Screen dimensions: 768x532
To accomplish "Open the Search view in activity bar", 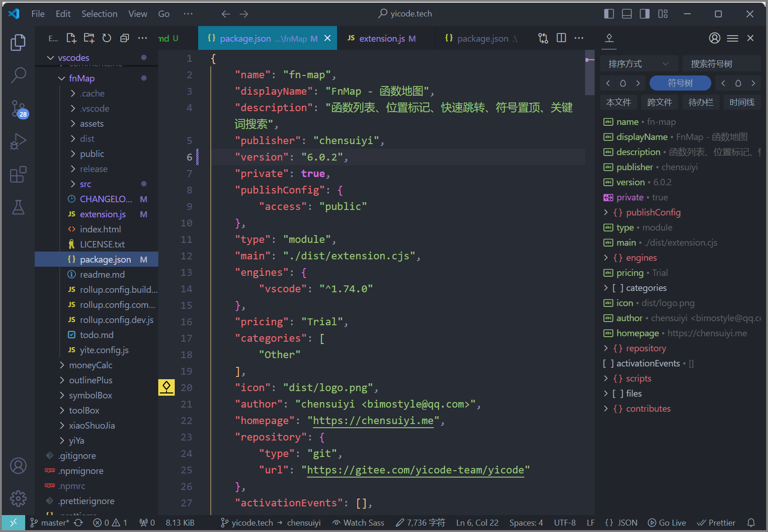I will (x=18, y=75).
